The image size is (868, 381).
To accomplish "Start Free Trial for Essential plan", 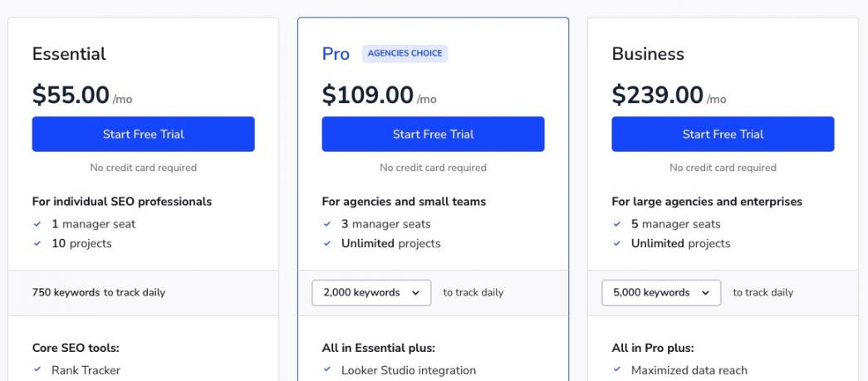I will click(143, 134).
